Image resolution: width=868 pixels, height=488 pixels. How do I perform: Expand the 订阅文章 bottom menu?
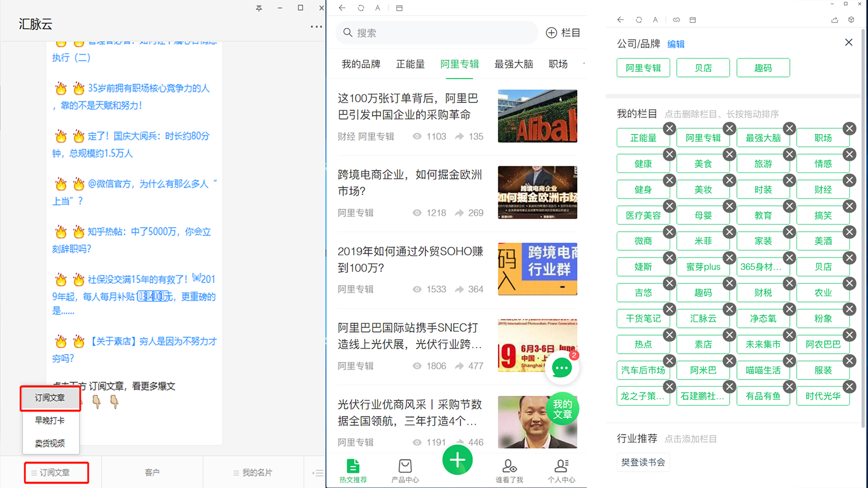(56, 473)
